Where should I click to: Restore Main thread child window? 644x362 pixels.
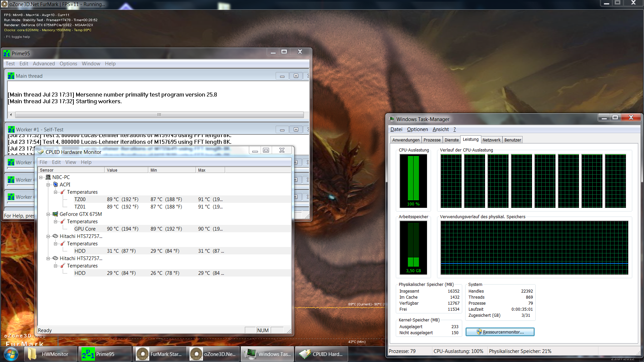(296, 76)
